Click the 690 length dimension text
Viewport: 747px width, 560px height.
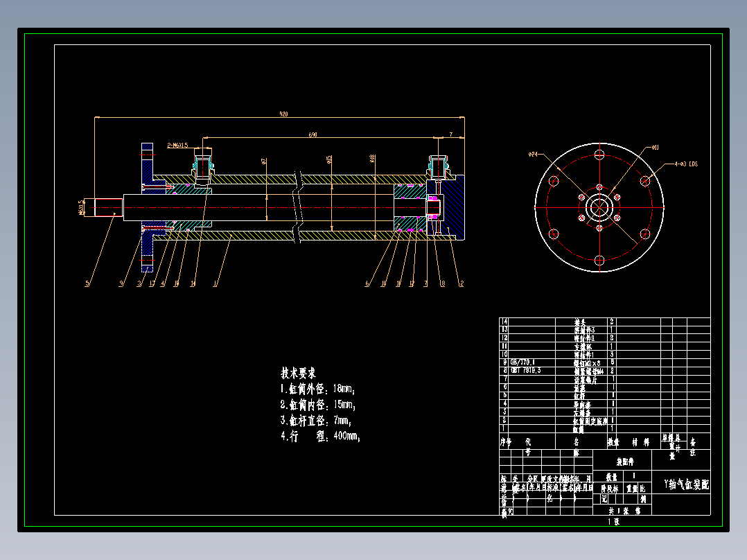pyautogui.click(x=313, y=135)
